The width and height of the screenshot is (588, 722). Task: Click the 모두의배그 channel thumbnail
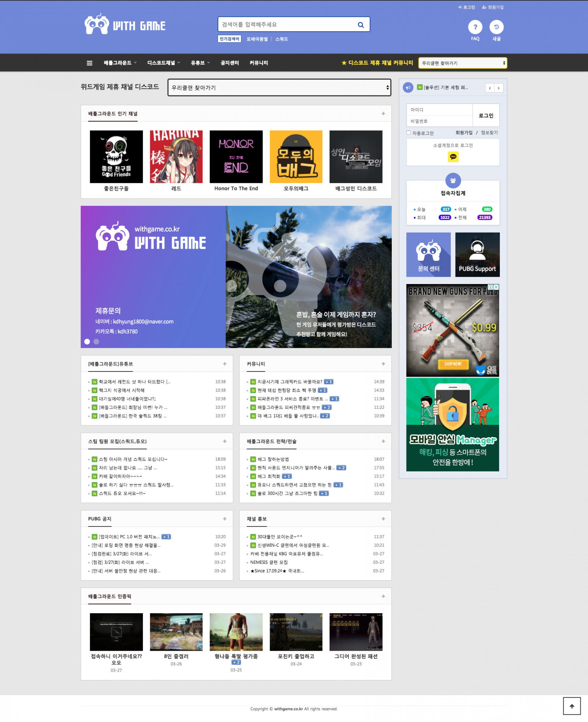[x=296, y=157]
